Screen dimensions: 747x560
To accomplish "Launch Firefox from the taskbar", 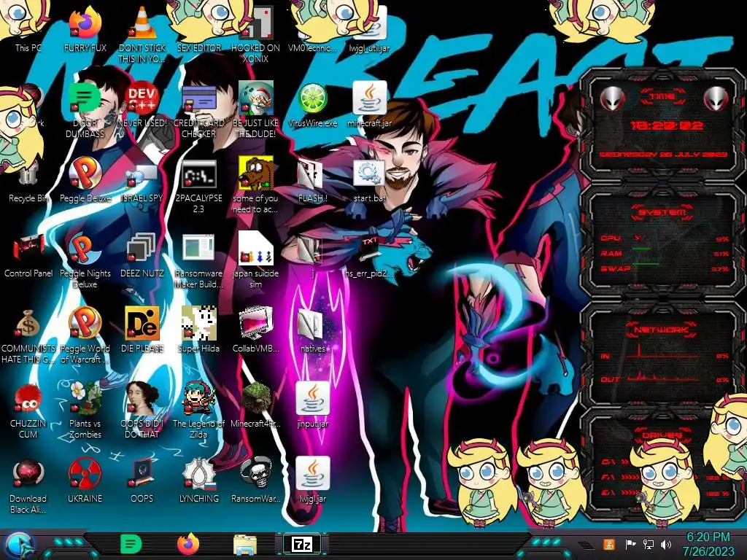I will click(x=188, y=544).
